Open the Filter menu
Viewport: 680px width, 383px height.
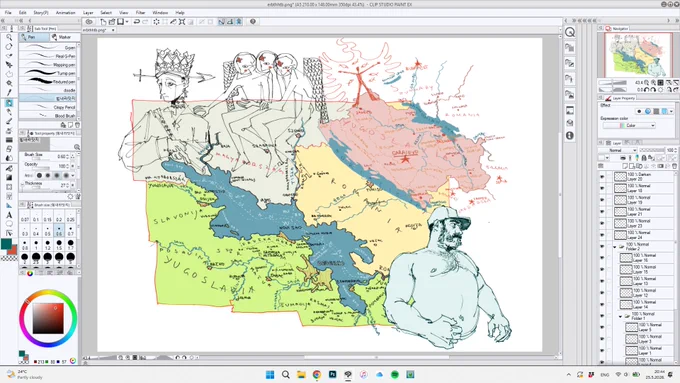pos(140,13)
